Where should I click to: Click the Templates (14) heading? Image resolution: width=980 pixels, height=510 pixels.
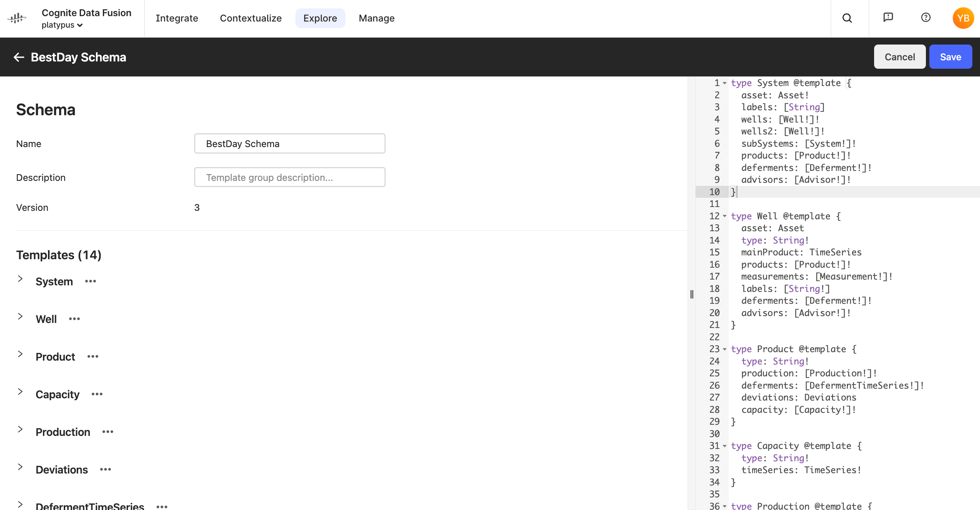coord(59,255)
